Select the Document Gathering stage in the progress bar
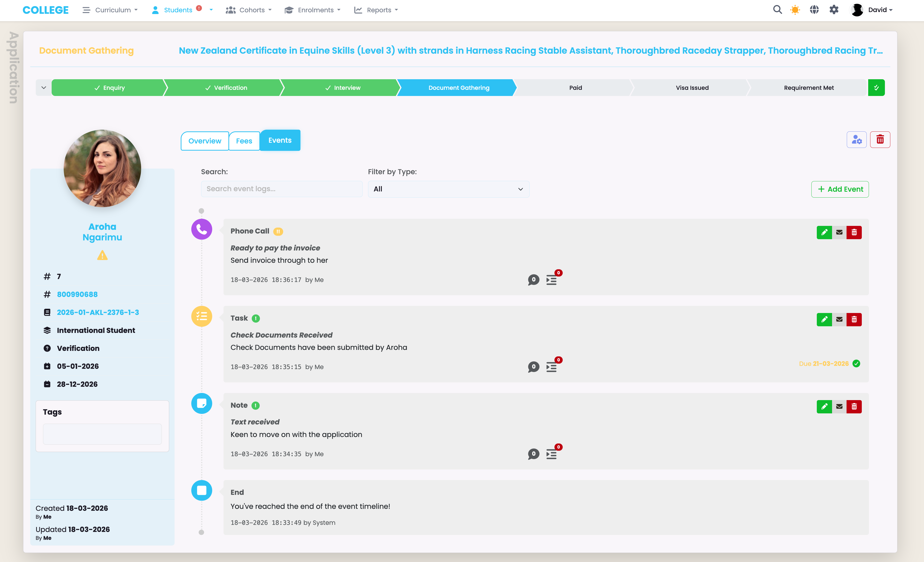The image size is (924, 562). click(x=458, y=87)
